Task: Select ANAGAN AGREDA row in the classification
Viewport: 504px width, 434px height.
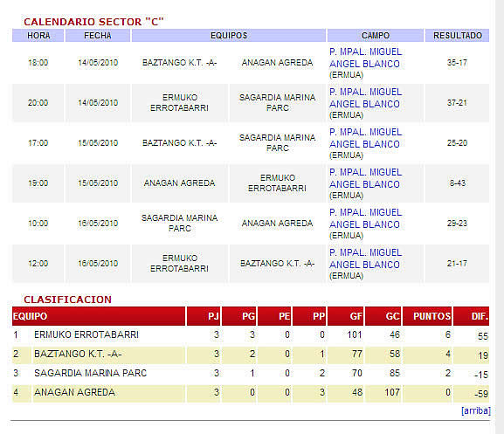Action: (x=251, y=393)
